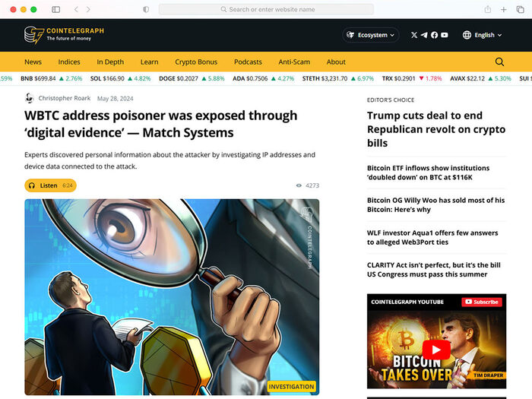Open the In Depth menu
This screenshot has width=532, height=399.
[110, 62]
